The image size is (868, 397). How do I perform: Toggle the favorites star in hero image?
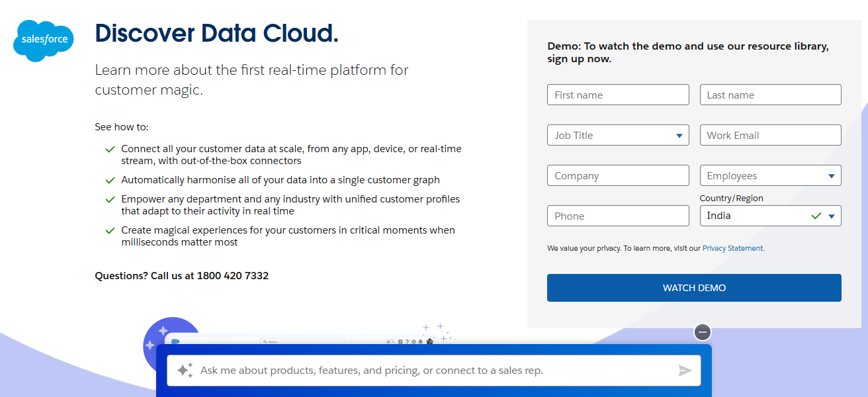click(388, 341)
